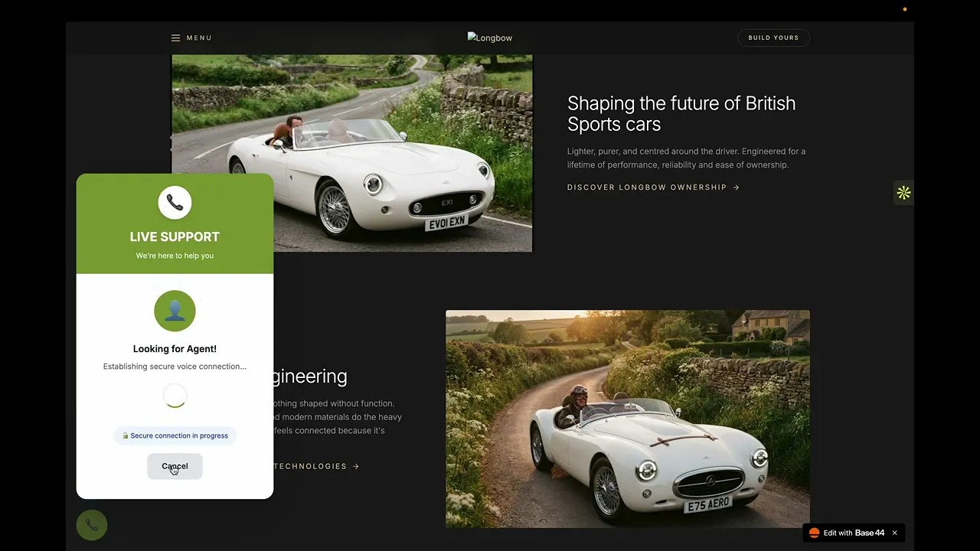Click the orange Base44 logo icon
This screenshot has width=980, height=551.
pyautogui.click(x=814, y=533)
